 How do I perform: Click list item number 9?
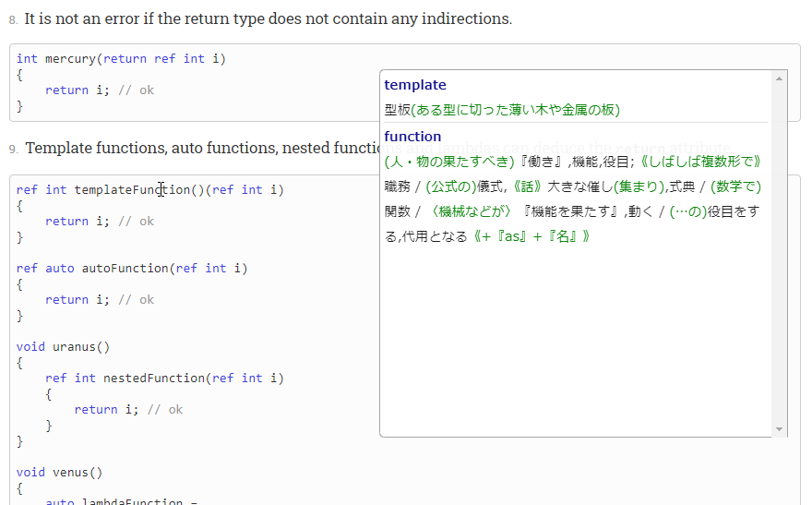tap(13, 149)
